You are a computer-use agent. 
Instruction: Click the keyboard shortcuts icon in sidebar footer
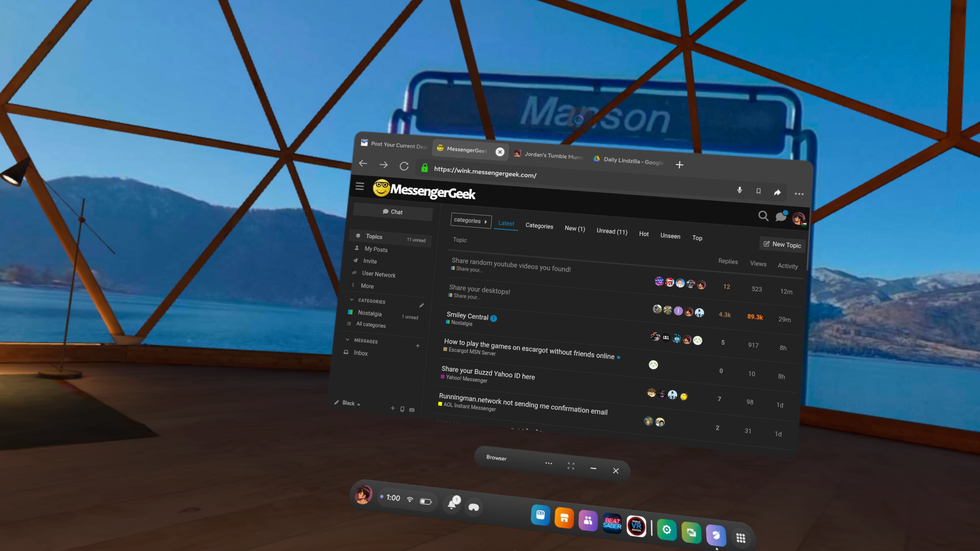pos(412,410)
